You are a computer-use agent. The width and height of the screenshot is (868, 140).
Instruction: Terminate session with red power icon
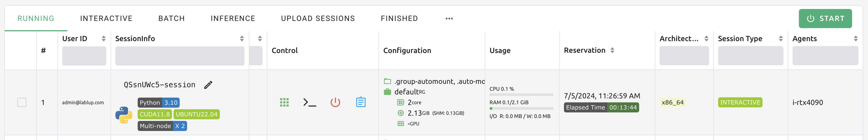[335, 102]
